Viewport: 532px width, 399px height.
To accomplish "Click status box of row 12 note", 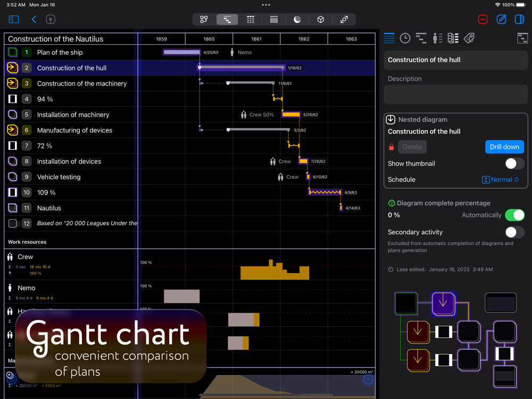I will [13, 223].
